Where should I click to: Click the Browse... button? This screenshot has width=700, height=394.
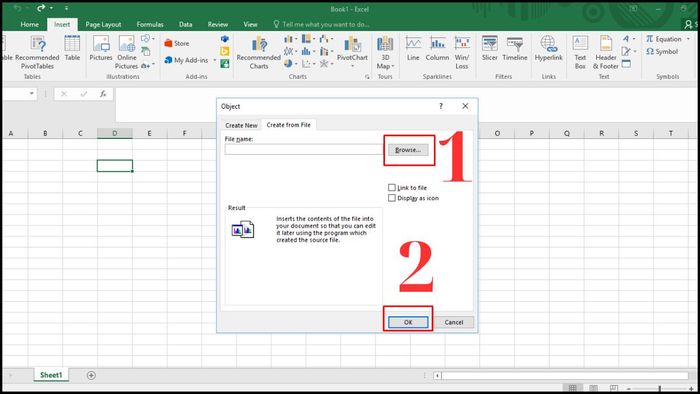pyautogui.click(x=408, y=150)
